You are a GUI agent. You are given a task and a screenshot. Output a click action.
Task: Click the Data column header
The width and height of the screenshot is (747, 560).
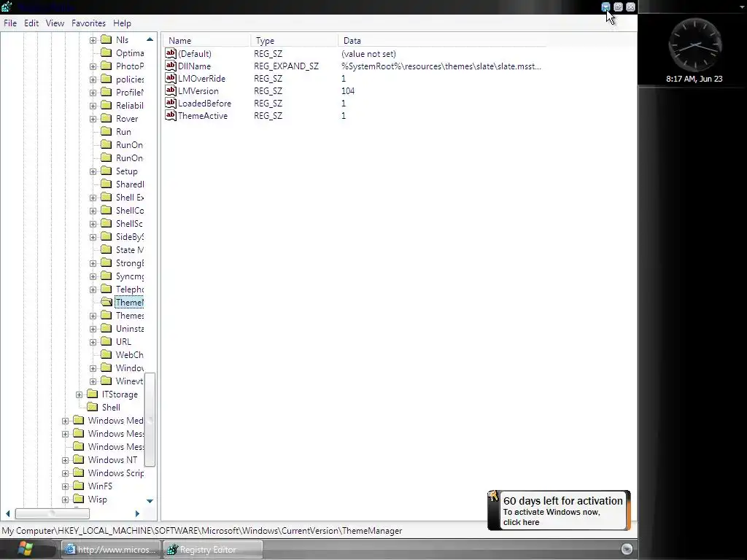click(442, 41)
